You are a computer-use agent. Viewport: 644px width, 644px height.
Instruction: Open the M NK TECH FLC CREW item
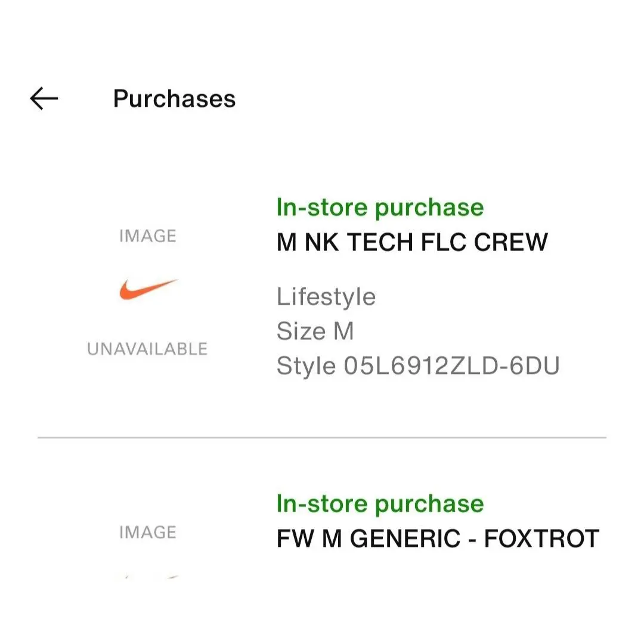pos(413,242)
